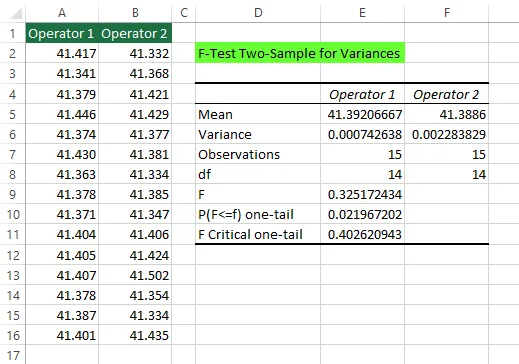Select row 1 header
Image resolution: width=519 pixels, height=364 pixels.
pos(13,33)
